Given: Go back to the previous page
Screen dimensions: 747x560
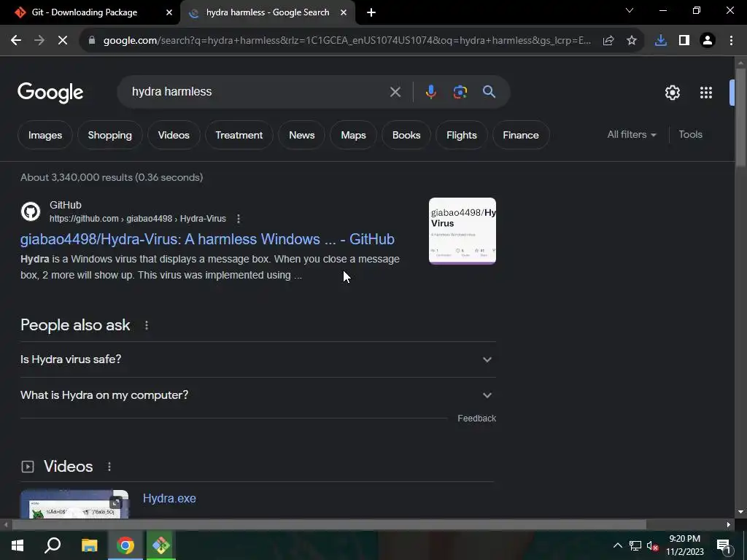Looking at the screenshot, I should [16, 41].
